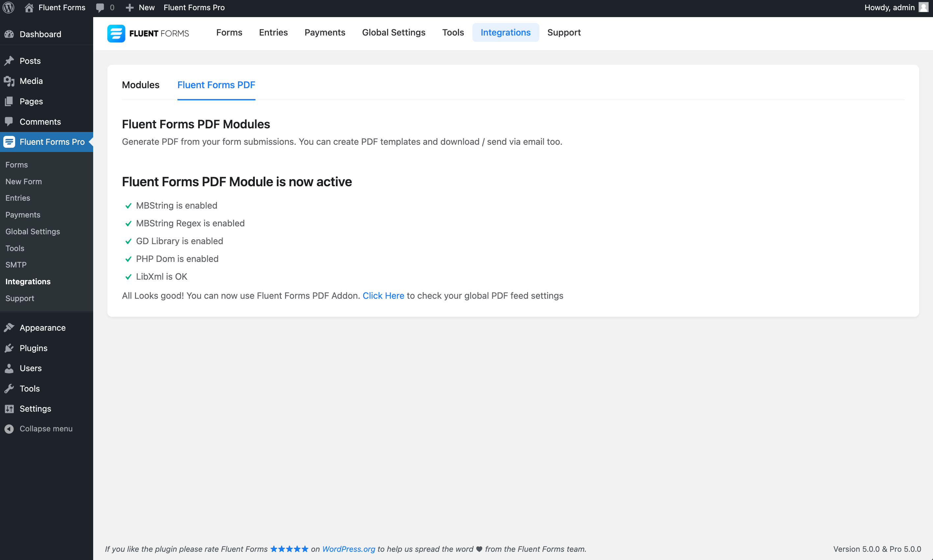Click the Comments speech bubble icon
933x560 pixels.
pyautogui.click(x=9, y=122)
